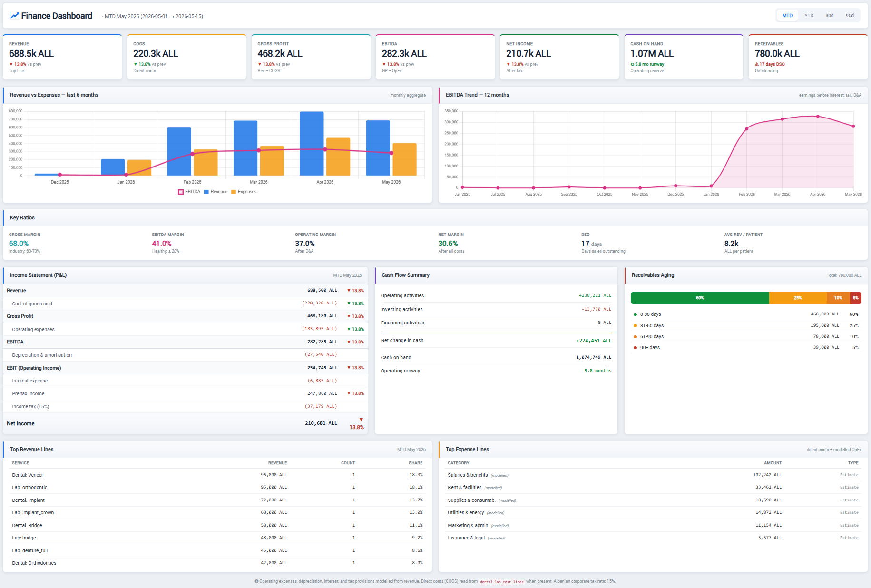Screen dimensions: 871x588
Task: Click the Net Margin 30.6% value
Action: [448, 244]
